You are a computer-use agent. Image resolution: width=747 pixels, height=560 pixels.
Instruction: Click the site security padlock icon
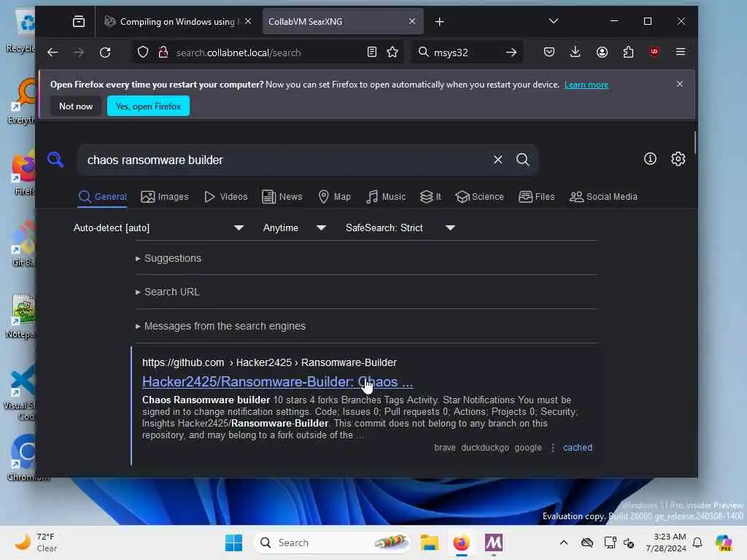click(163, 52)
